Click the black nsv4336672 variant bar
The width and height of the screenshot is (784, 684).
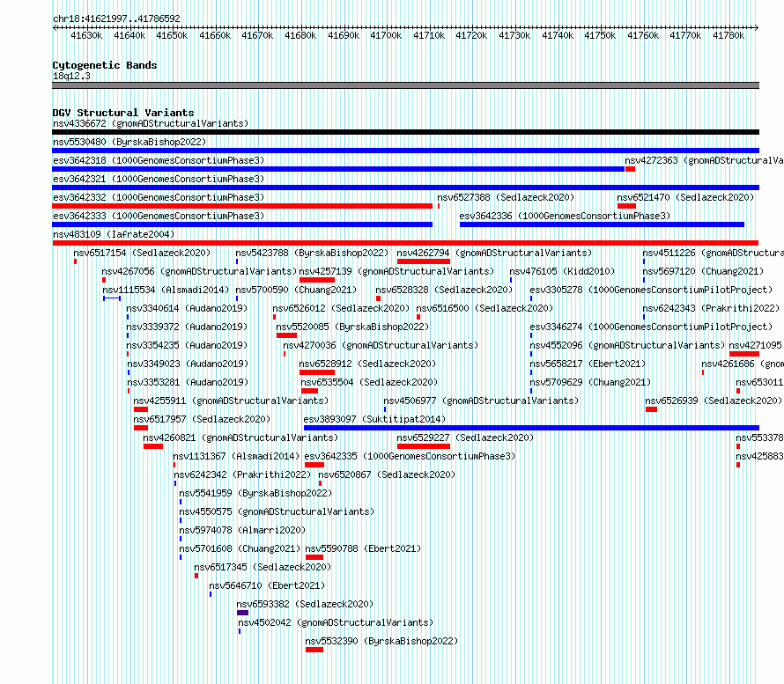pos(405,132)
